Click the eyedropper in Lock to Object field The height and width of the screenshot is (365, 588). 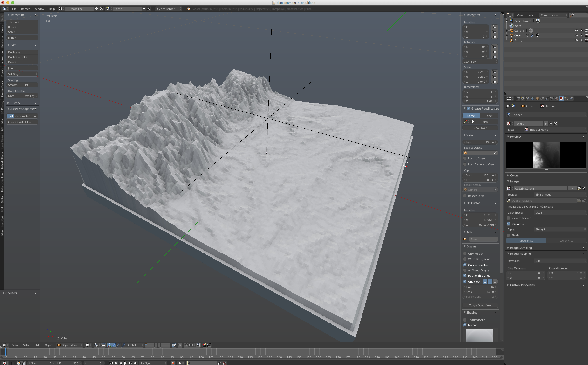coord(495,153)
